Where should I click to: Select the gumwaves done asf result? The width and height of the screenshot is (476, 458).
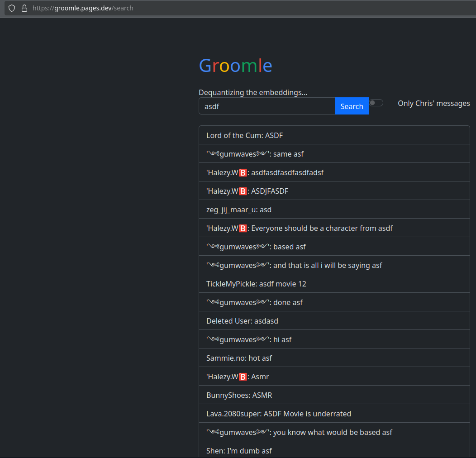click(x=334, y=302)
